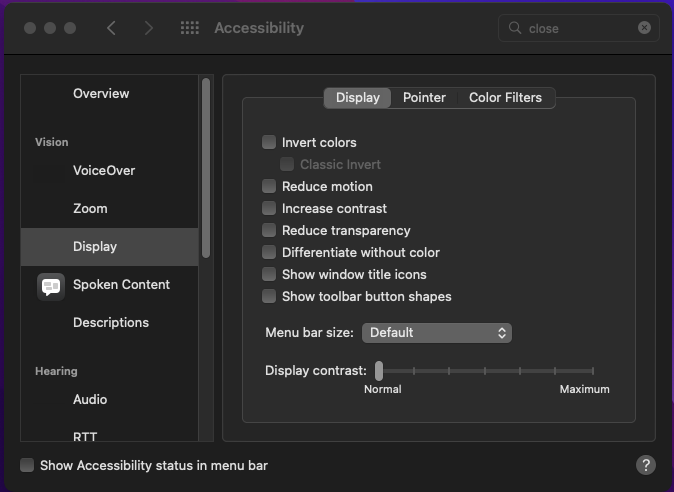
Task: Click the help question mark button
Action: coord(646,465)
